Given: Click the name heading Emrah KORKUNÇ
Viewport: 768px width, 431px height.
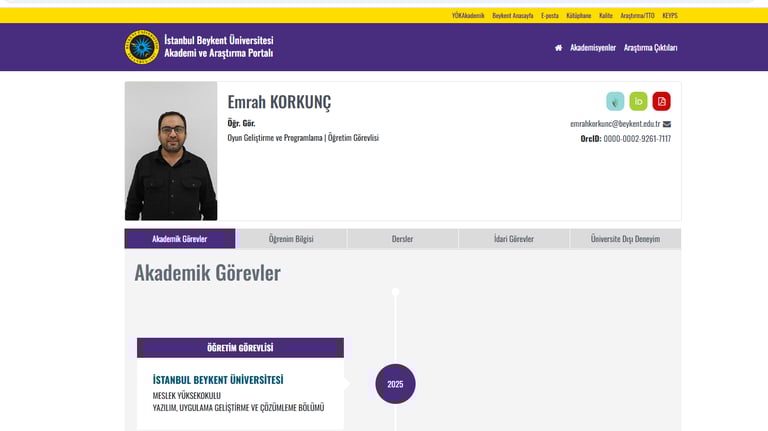Looking at the screenshot, I should [x=279, y=102].
